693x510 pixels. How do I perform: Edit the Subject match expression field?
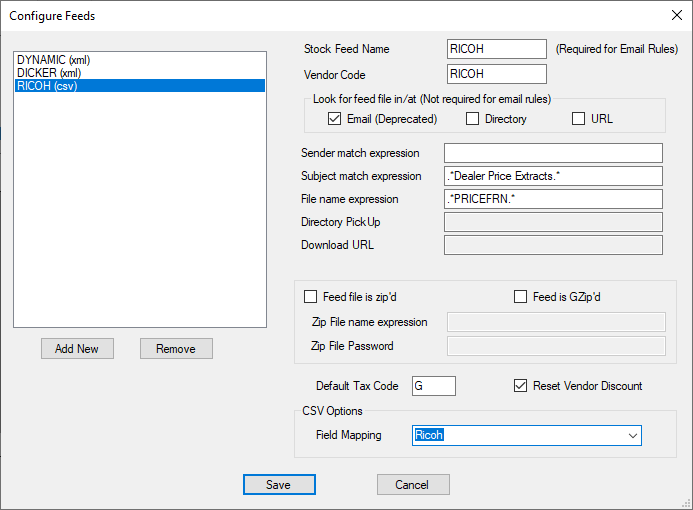tap(553, 176)
